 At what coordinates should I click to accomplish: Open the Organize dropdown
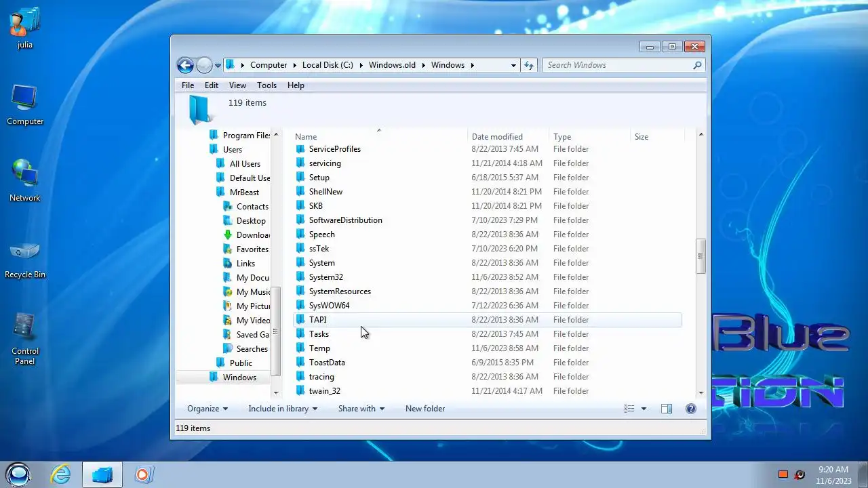tap(208, 409)
